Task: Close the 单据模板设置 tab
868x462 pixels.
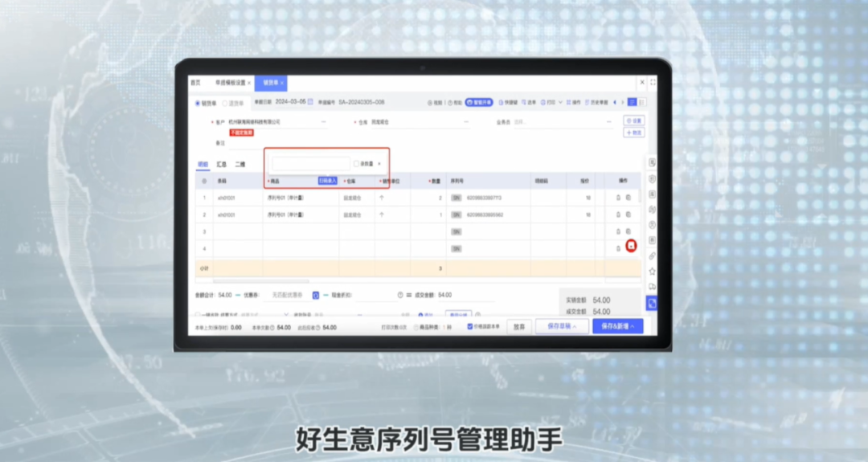Action: coord(249,83)
